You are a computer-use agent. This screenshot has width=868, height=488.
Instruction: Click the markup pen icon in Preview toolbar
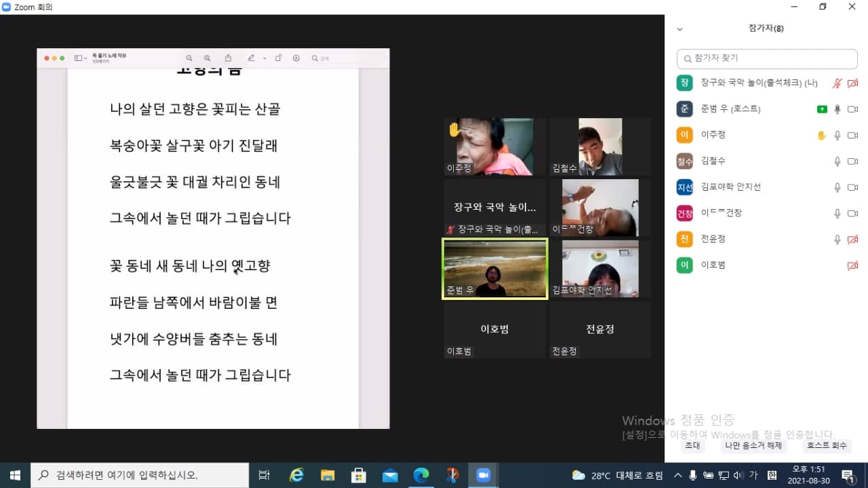[x=252, y=58]
